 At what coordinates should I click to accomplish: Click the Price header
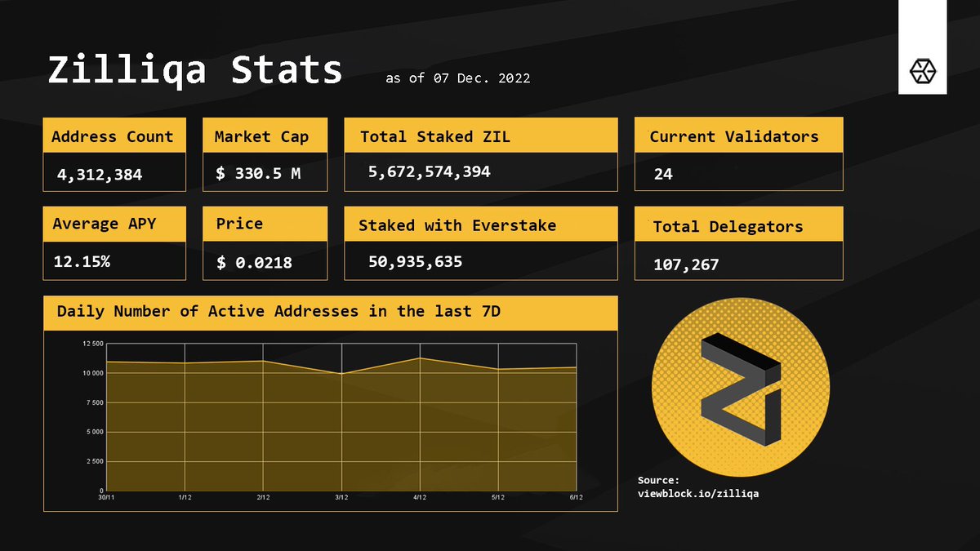click(265, 224)
